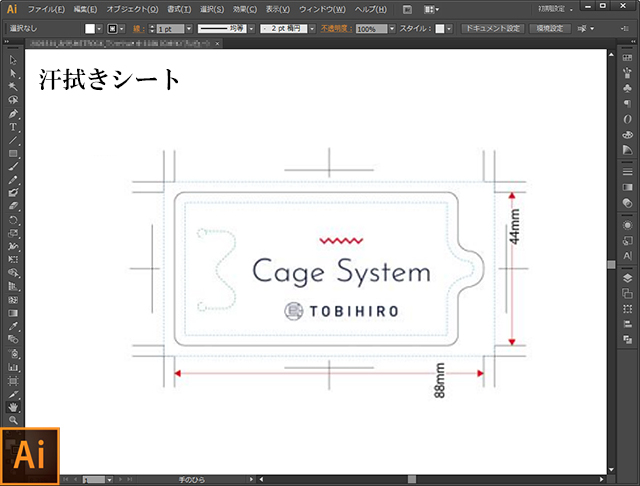Open the ファイル(F) menu

coord(47,8)
